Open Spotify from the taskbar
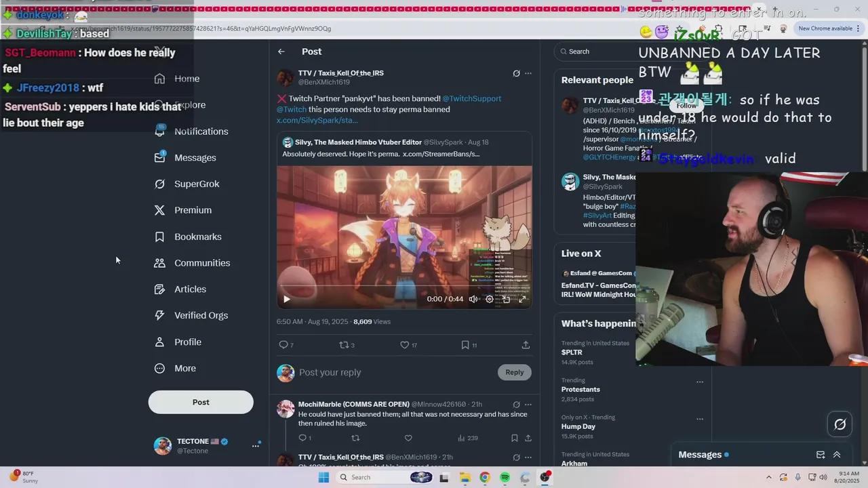Viewport: 868px width, 488px height. [x=505, y=478]
